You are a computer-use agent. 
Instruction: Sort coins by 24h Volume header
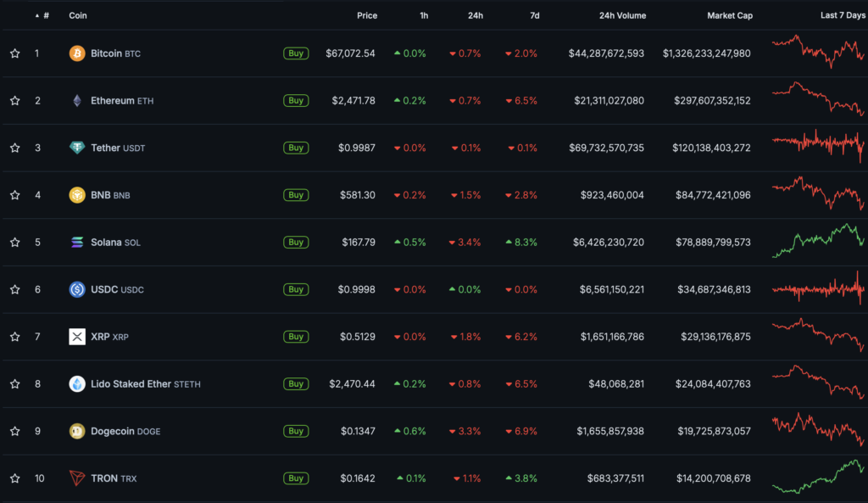(622, 15)
